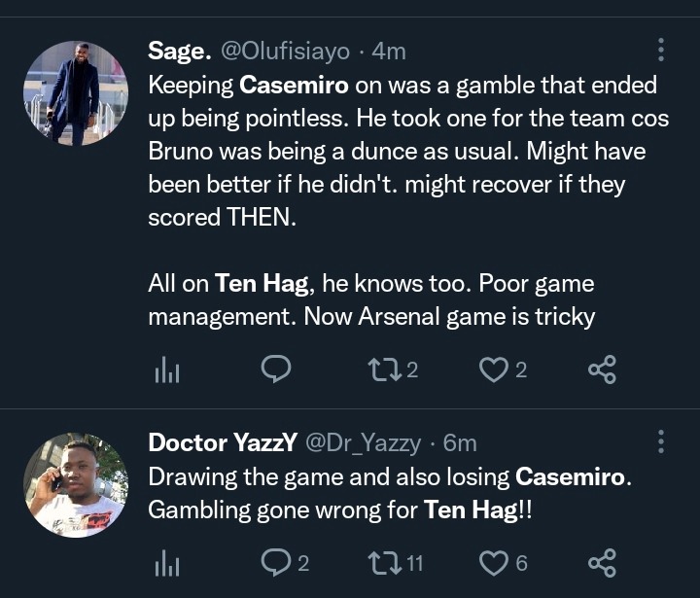
Task: Reply to Doctor YazzY's tweet
Action: pos(277,562)
